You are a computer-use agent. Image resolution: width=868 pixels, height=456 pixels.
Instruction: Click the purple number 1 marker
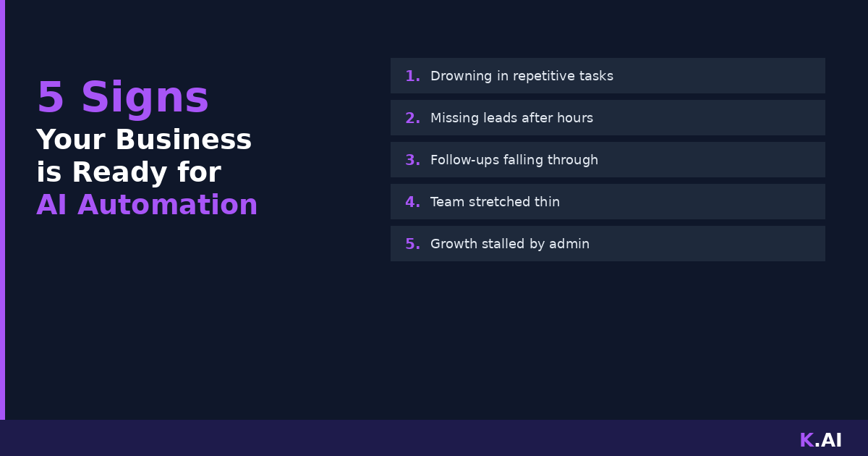[x=412, y=76]
